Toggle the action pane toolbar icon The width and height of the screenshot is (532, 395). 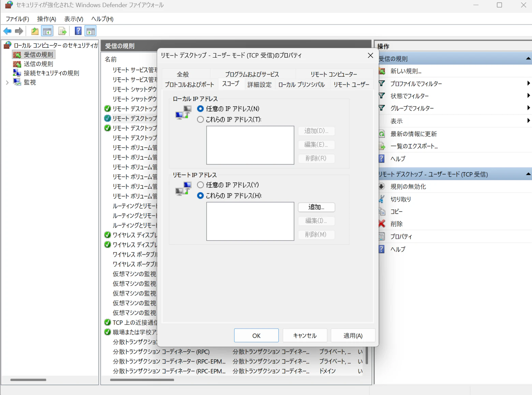91,31
